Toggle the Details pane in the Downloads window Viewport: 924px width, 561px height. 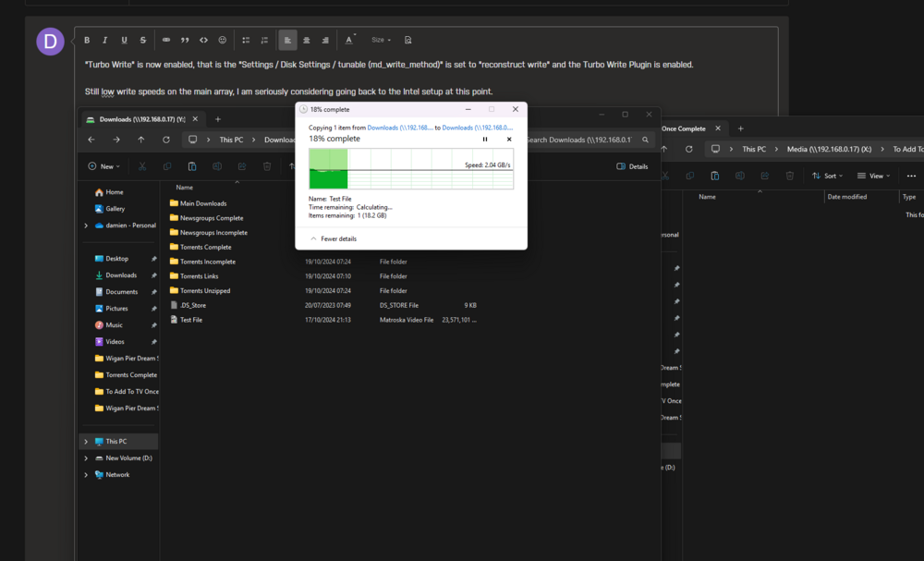[x=632, y=166]
